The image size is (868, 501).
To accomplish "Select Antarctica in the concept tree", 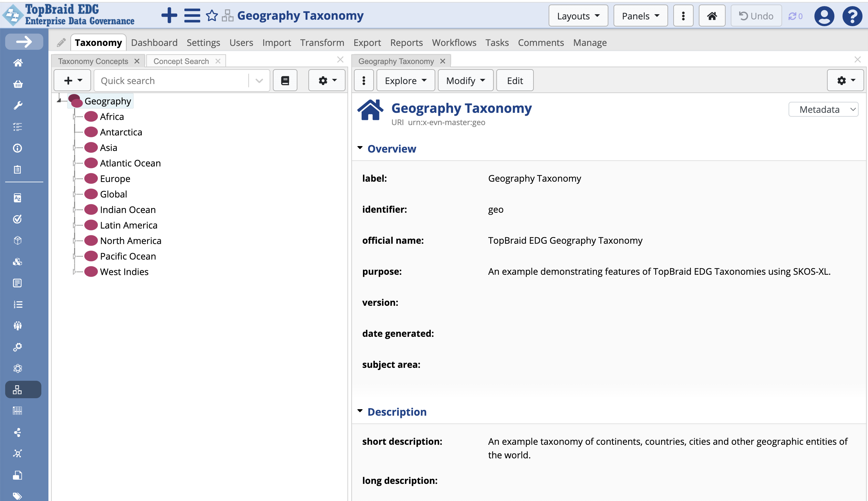I will tap(121, 132).
